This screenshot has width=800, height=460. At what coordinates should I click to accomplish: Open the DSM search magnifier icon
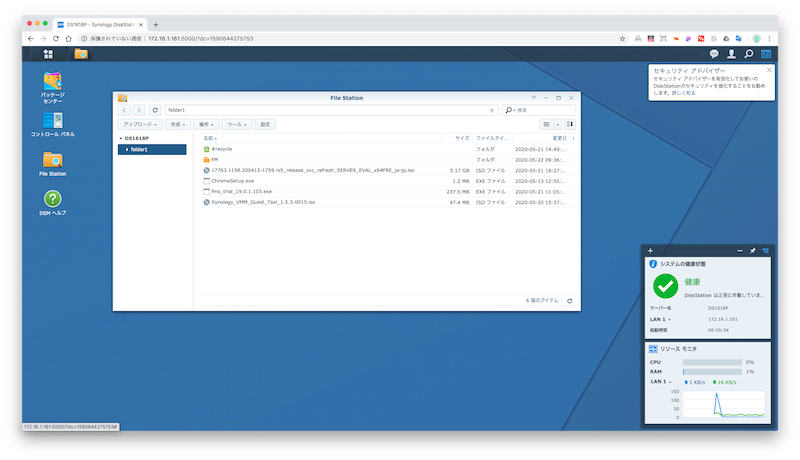[748, 54]
